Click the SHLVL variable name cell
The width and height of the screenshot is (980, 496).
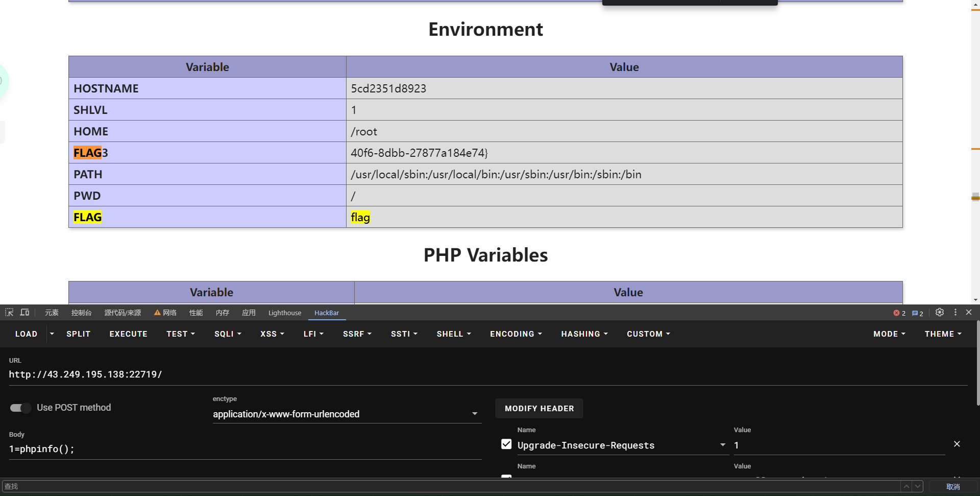tap(207, 110)
